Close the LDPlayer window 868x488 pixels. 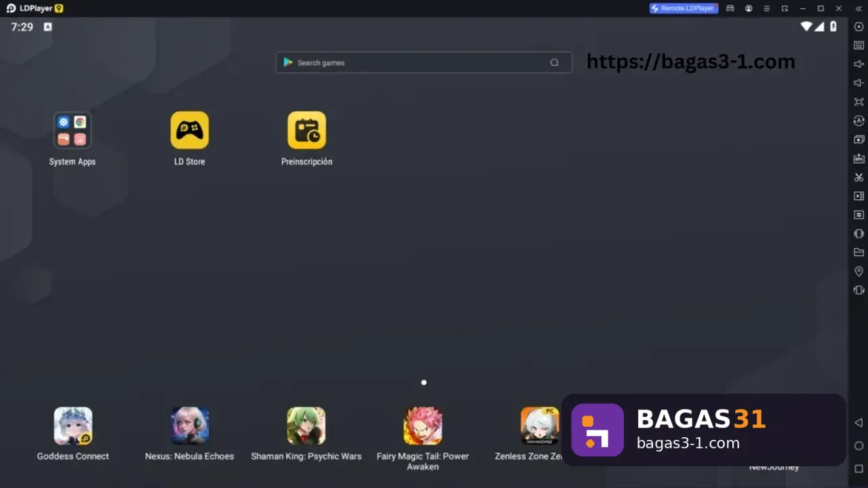[840, 8]
